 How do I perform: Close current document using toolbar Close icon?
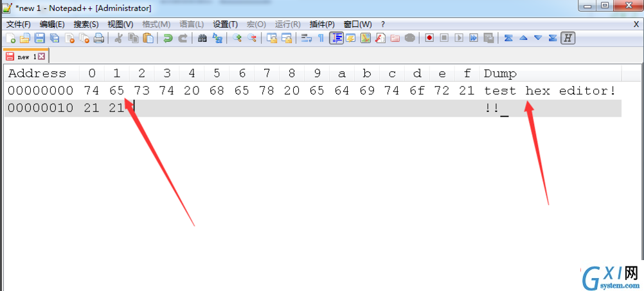coord(69,38)
